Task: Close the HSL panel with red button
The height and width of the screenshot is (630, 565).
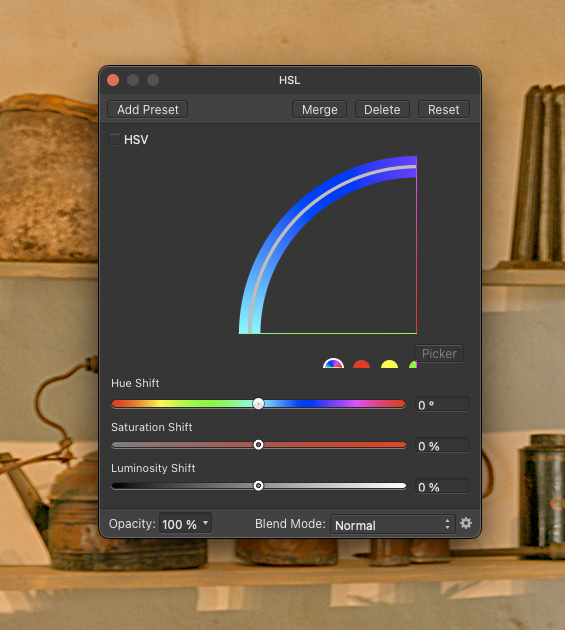Action: click(x=113, y=80)
